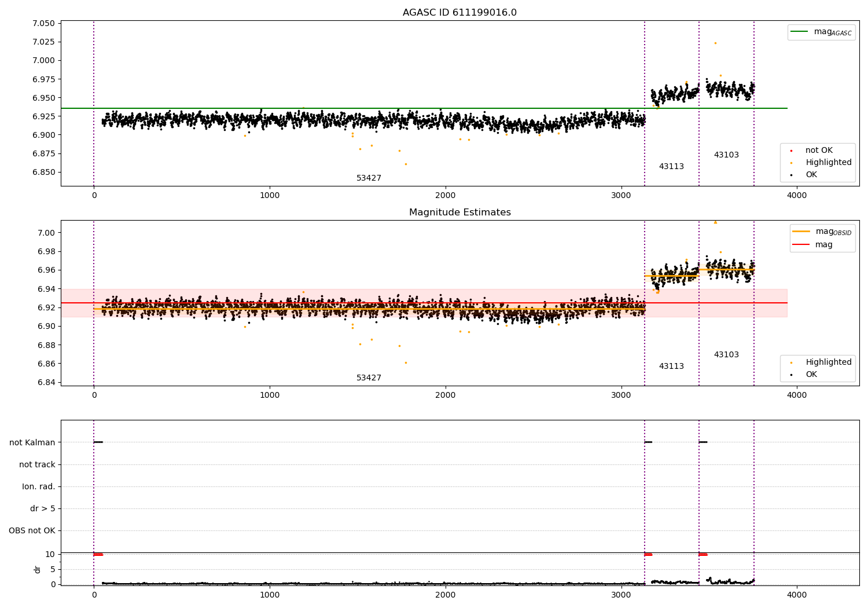Select x-axis tick 2000 in the top plot
The image size is (868, 608).
[446, 196]
